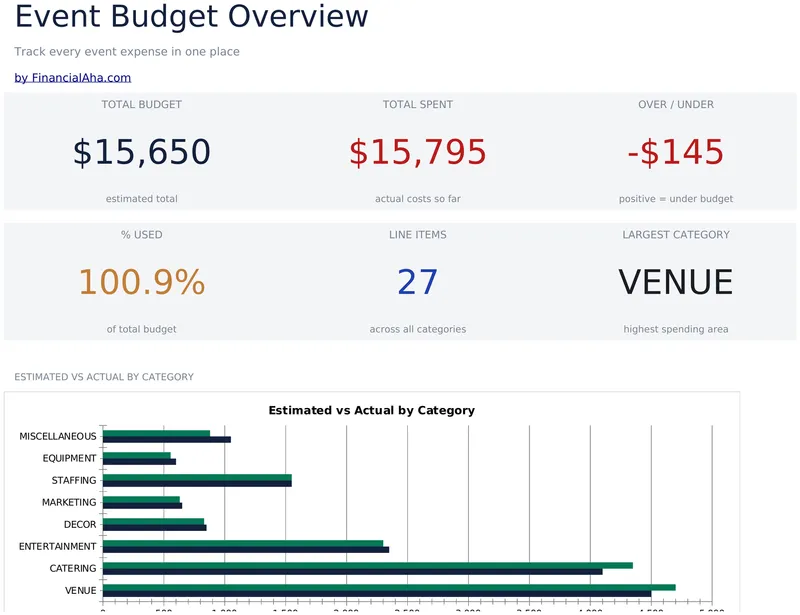Click positive = under budget caption
This screenshot has width=800, height=615.
pos(676,199)
